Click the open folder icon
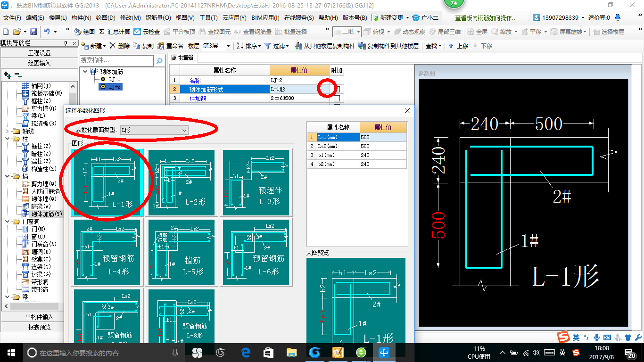Screen dimensions: 644x362 (17, 32)
